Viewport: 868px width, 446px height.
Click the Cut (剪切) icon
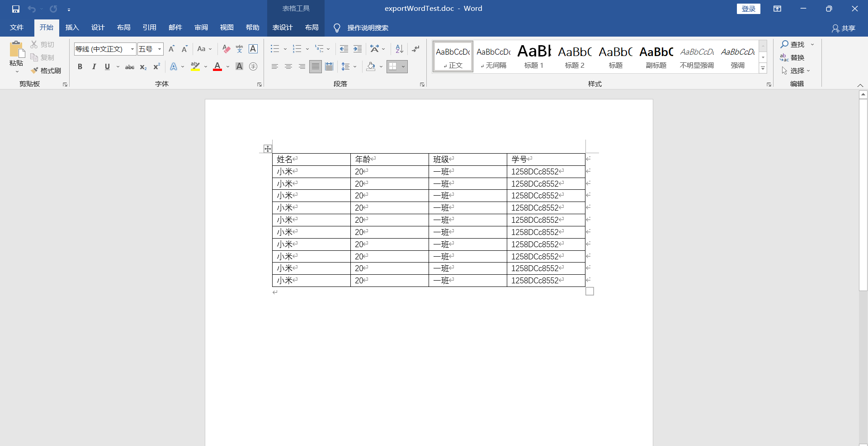(34, 44)
